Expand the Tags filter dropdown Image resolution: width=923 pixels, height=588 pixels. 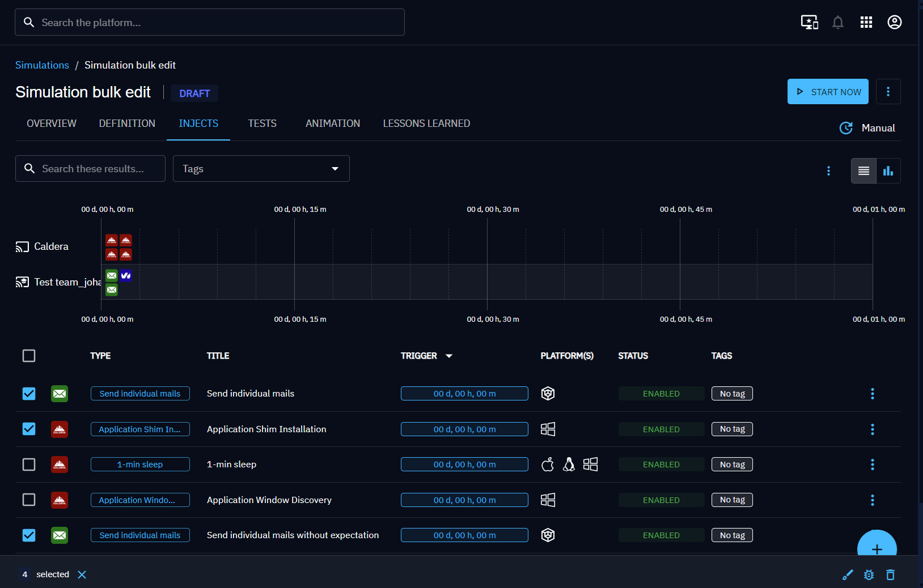[x=261, y=169]
